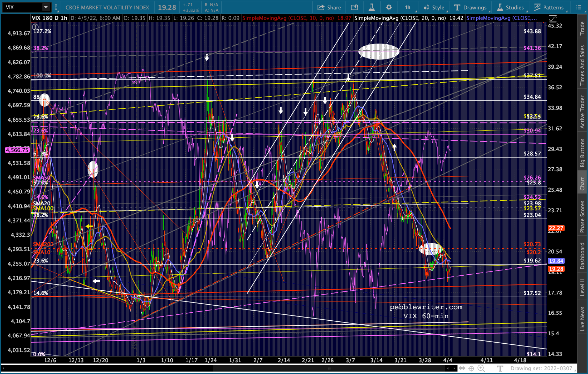
Task: Click the Drawings text T icon
Action: click(x=457, y=7)
